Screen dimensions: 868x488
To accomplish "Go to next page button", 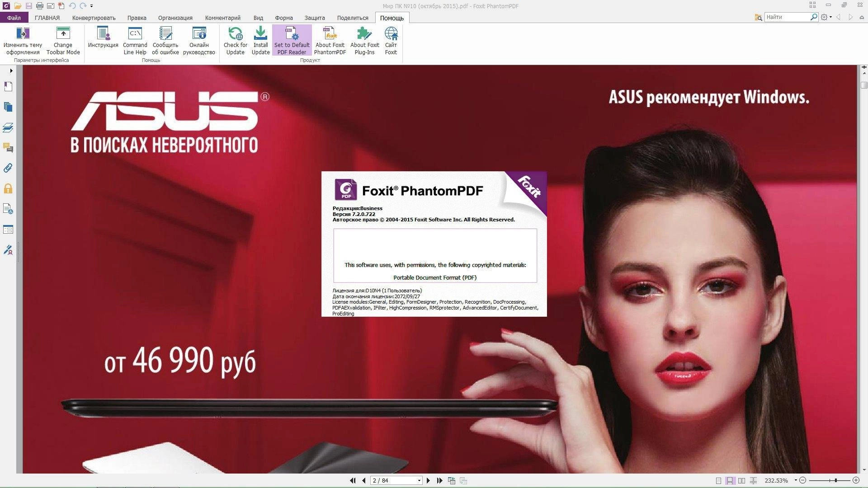I will click(x=428, y=480).
